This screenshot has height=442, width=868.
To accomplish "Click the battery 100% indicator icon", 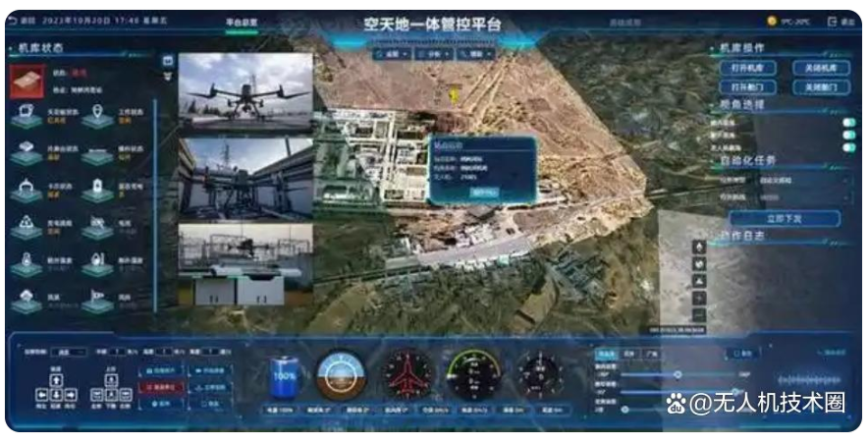I will pos(286,375).
